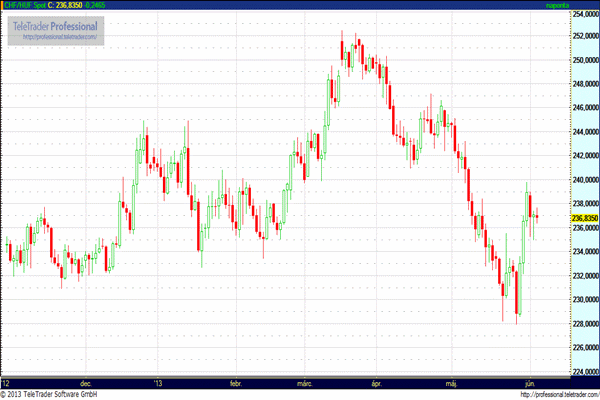Click the 'jún.' month label on time axis
Screen dimensions: 600x400
coord(528,382)
